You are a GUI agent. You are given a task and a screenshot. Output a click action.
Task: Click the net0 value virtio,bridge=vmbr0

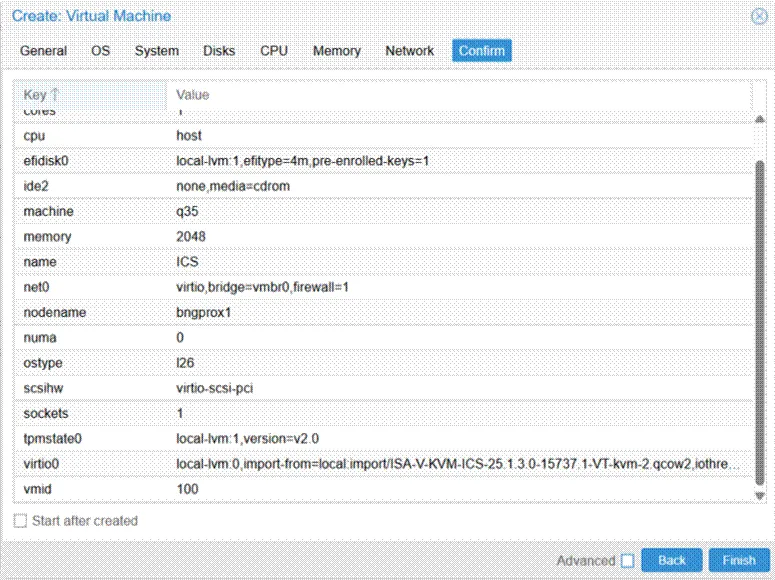click(262, 287)
